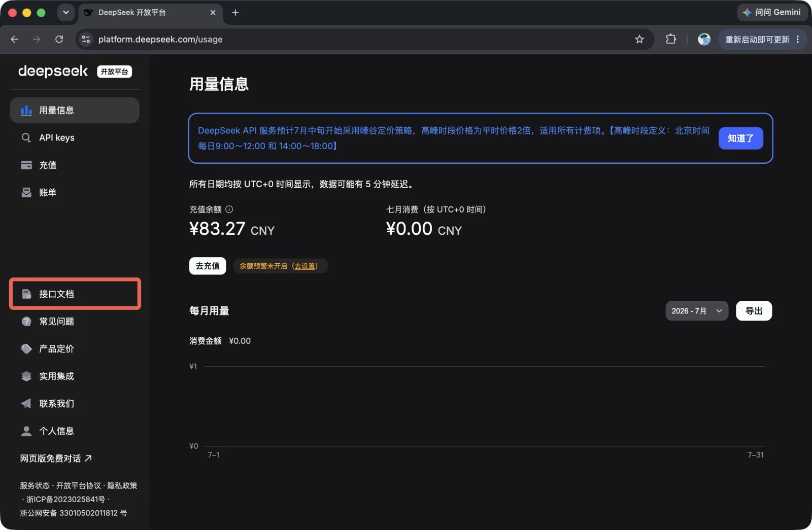Screen dimensions: 812x530
Task: Click the tag icon beside 产品定价
Action: 26,348
